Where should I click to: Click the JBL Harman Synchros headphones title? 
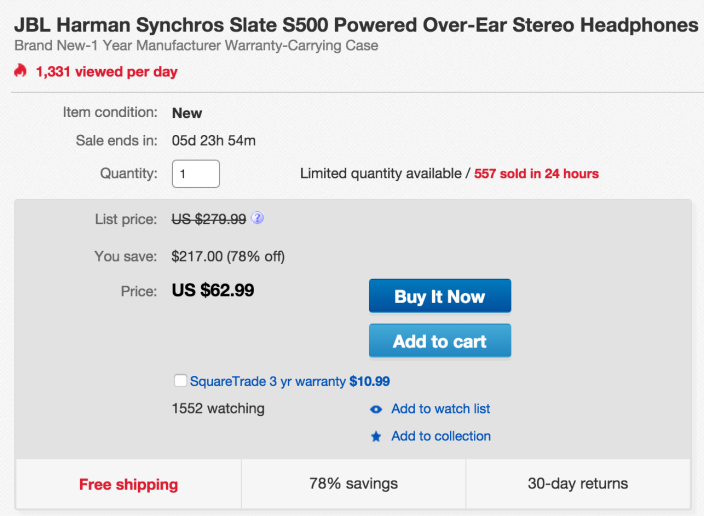click(356, 24)
